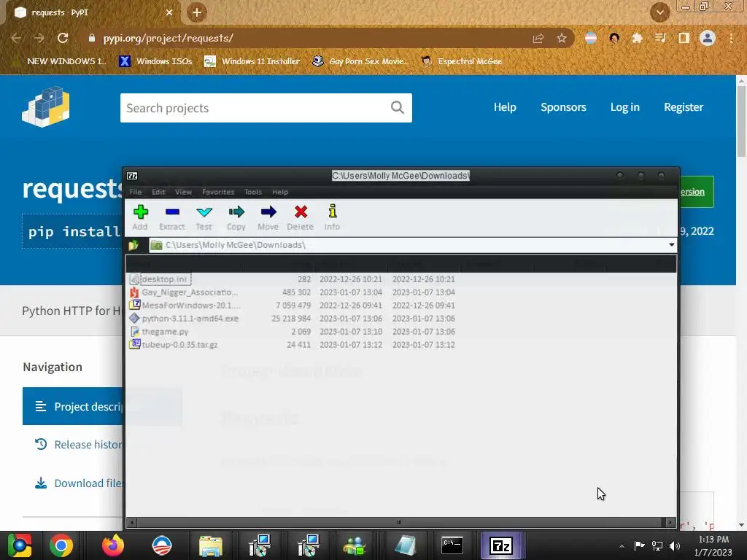This screenshot has width=747, height=560.
Task: Open the Chrome tab search dropdown
Action: coord(659,12)
